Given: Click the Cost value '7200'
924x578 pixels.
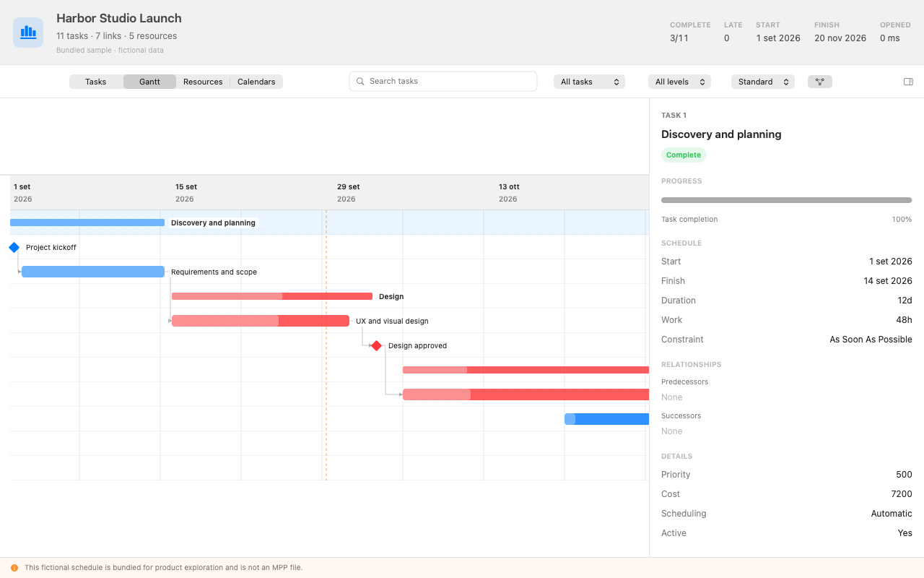Looking at the screenshot, I should [902, 494].
